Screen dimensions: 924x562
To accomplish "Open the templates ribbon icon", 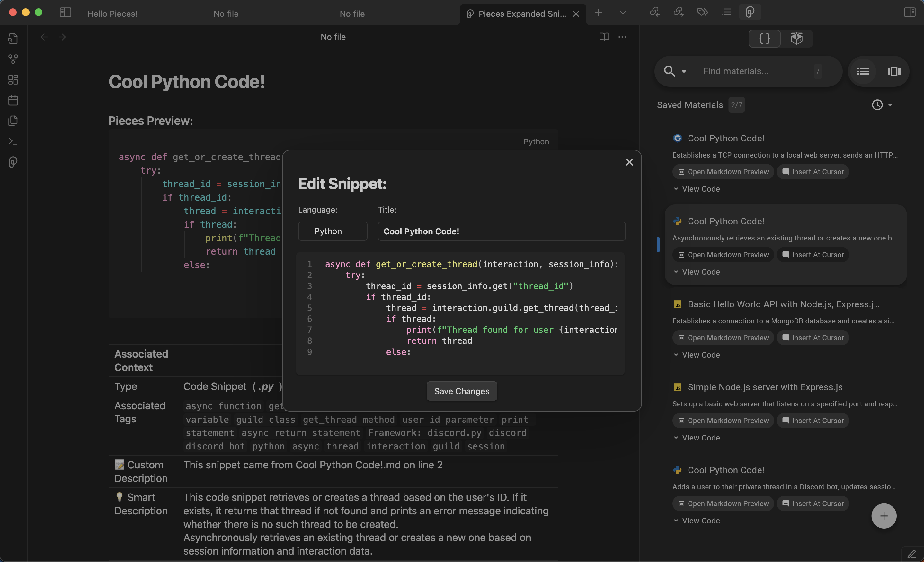I will [x=13, y=121].
